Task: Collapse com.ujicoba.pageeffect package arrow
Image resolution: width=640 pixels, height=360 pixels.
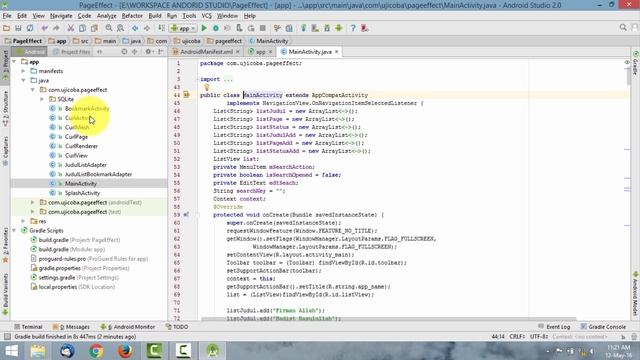Action: click(x=33, y=90)
